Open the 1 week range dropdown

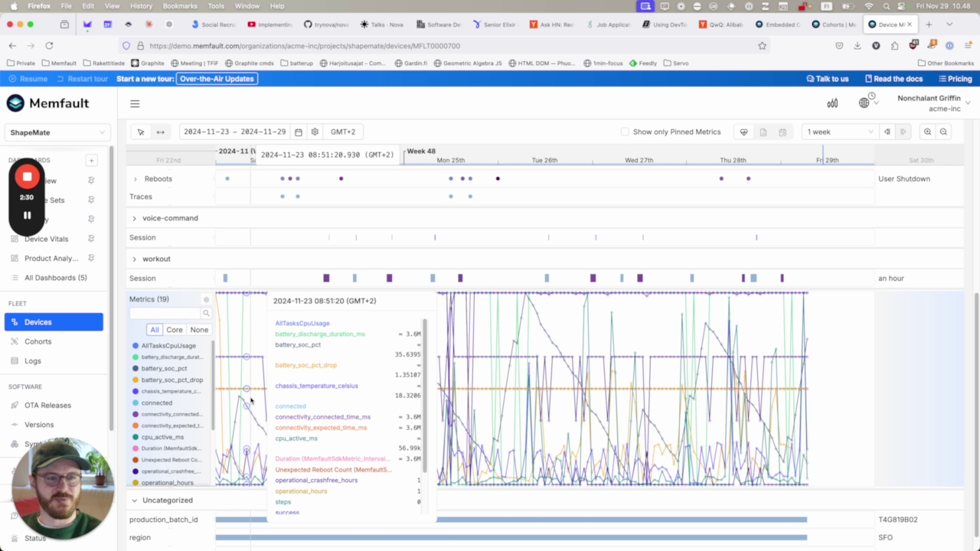click(839, 132)
